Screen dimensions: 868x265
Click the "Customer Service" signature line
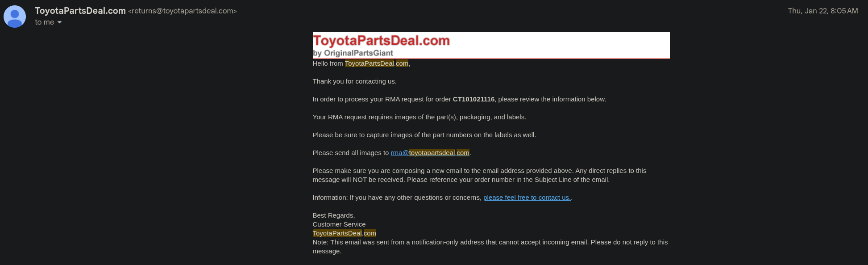tap(339, 224)
